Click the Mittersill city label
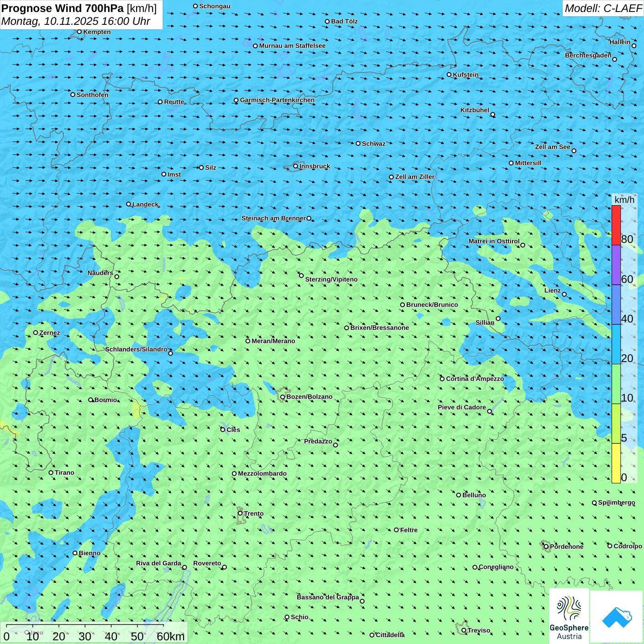 click(x=528, y=163)
